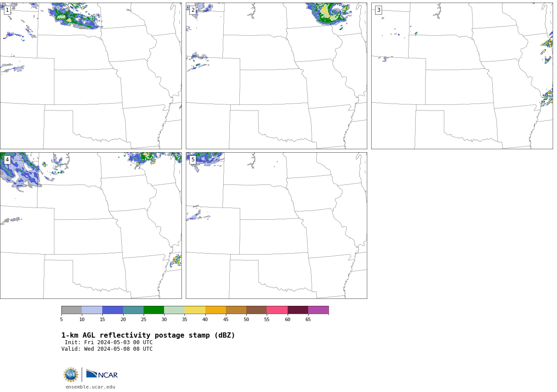Click the colorbar tick label '35'

coord(185,320)
